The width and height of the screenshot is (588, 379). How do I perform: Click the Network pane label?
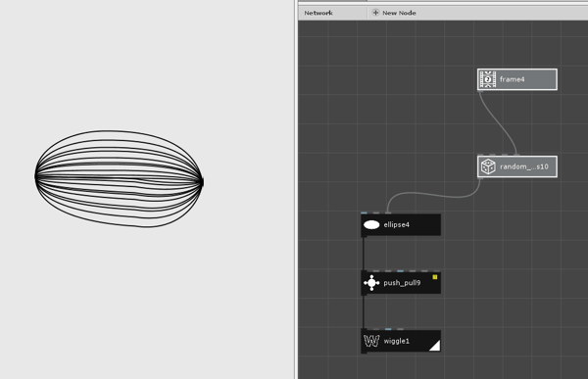pyautogui.click(x=318, y=13)
